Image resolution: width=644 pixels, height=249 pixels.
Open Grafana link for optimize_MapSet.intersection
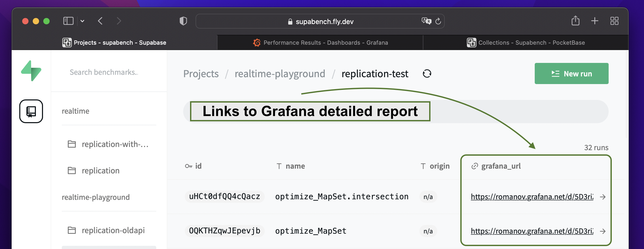532,197
